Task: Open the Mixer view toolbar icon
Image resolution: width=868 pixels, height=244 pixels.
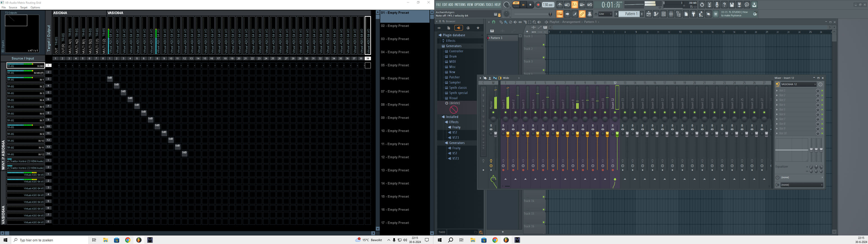Action: click(671, 14)
